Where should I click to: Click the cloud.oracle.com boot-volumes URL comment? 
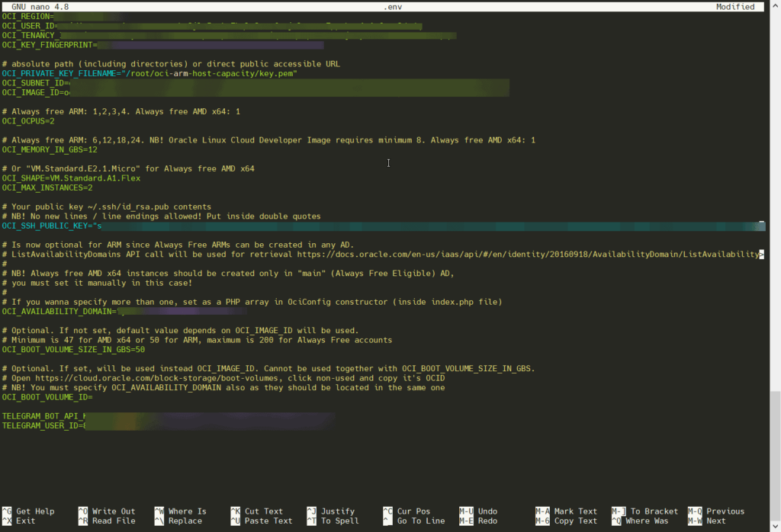coord(156,378)
